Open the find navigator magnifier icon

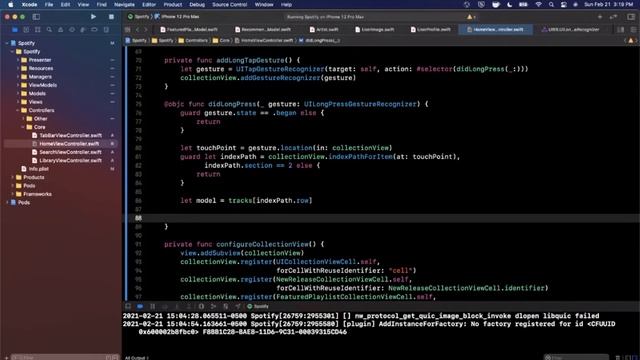49,30
